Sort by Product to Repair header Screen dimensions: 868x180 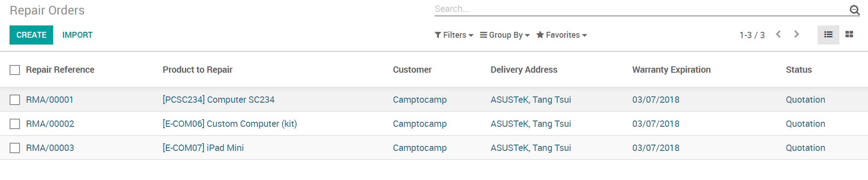coord(198,70)
